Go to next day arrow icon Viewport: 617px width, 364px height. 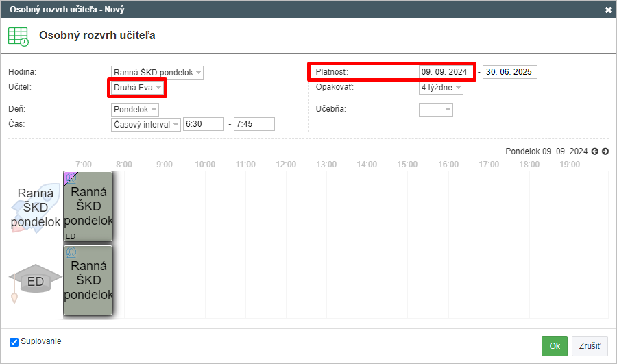(605, 151)
